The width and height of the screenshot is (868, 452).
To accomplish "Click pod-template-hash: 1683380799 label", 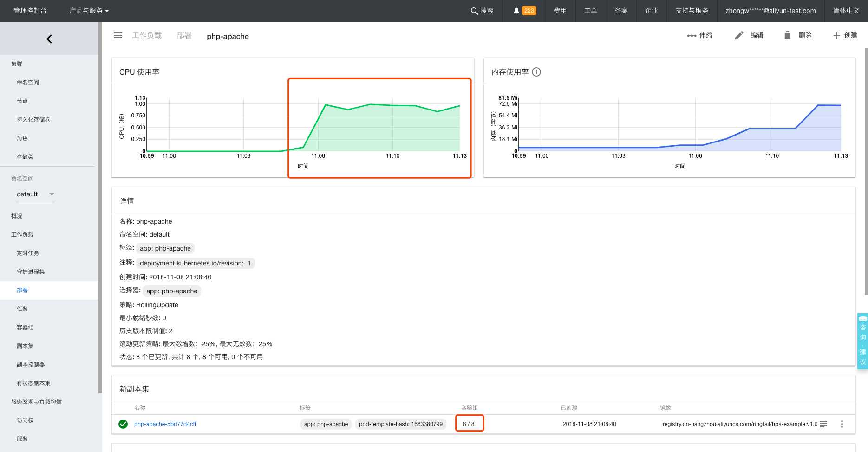I will (401, 424).
